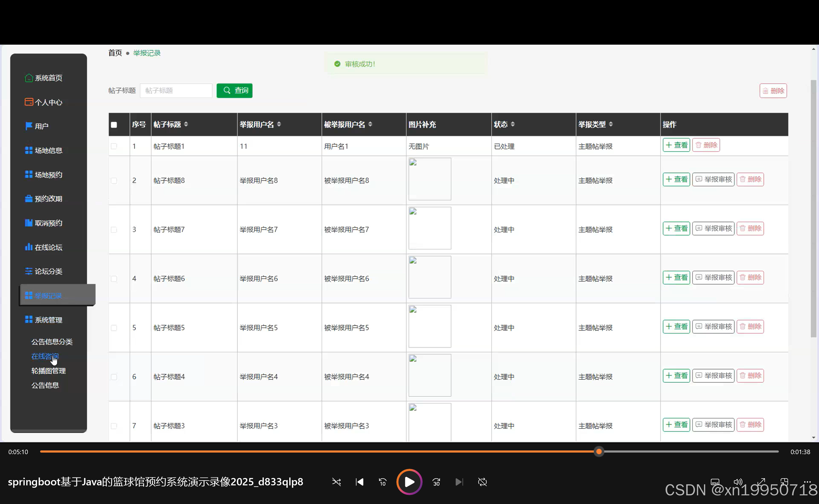Screen dimensions: 819x504
Task: Click 查看 for row 帖子标题1
Action: pos(676,145)
